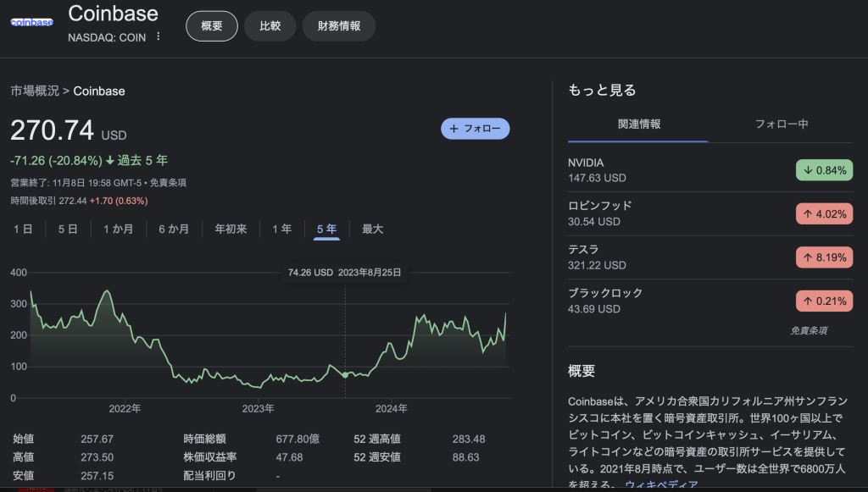This screenshot has height=492, width=868.
Task: Click the テスラ up 8.19% change badge
Action: (822, 257)
